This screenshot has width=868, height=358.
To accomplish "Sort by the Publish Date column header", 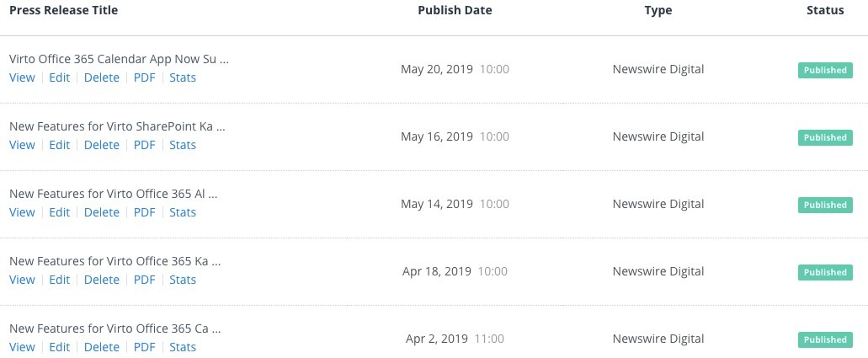I will click(x=455, y=10).
